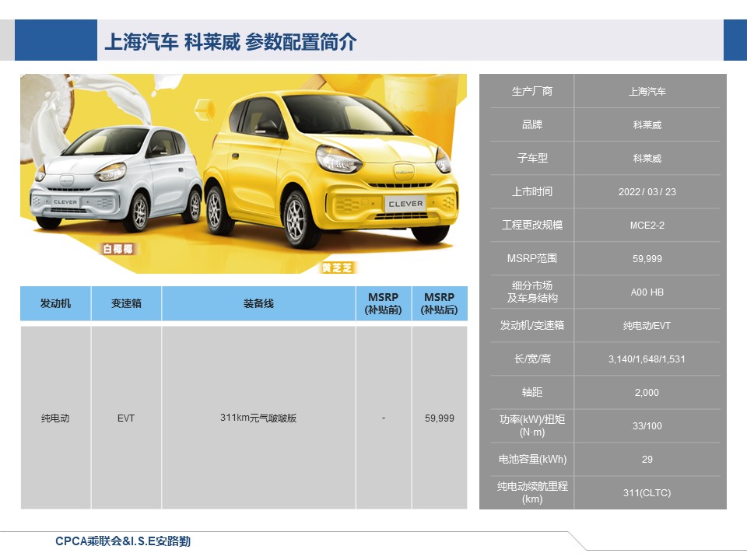Viewport: 747px width, 560px height.
Task: Select the 上海汽车 value in the spec table
Action: pos(647,92)
